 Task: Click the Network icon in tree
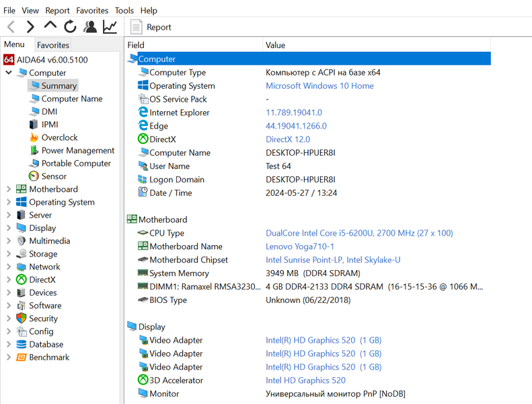click(x=21, y=267)
